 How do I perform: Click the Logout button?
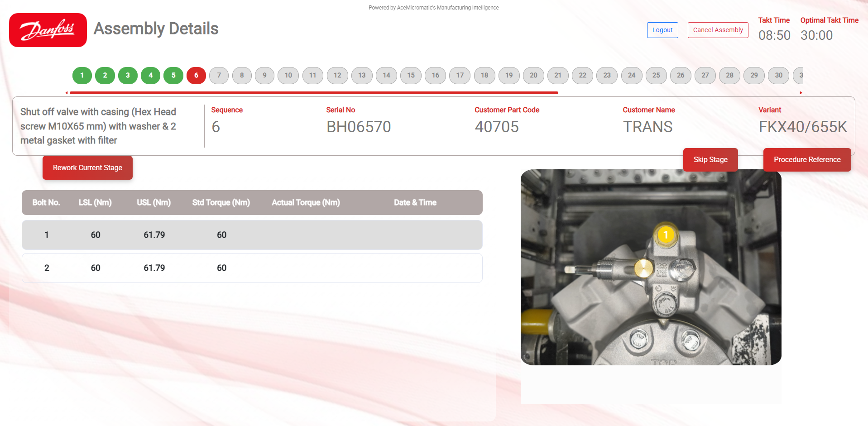tap(662, 30)
